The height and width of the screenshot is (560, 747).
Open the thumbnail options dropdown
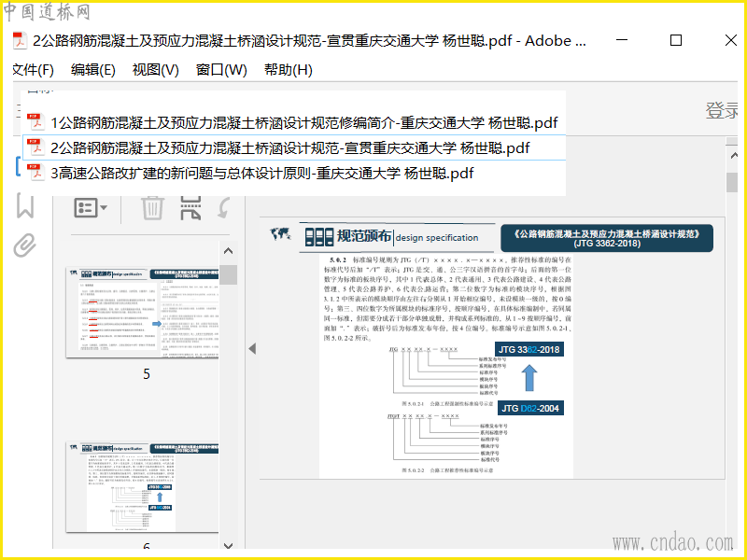click(x=91, y=208)
